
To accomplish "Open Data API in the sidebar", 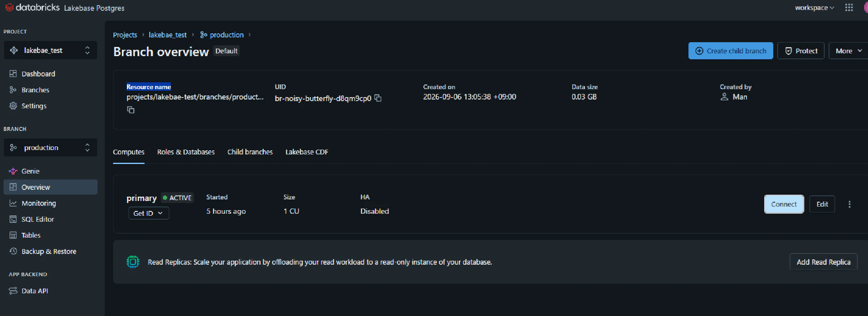I will tap(51, 291).
